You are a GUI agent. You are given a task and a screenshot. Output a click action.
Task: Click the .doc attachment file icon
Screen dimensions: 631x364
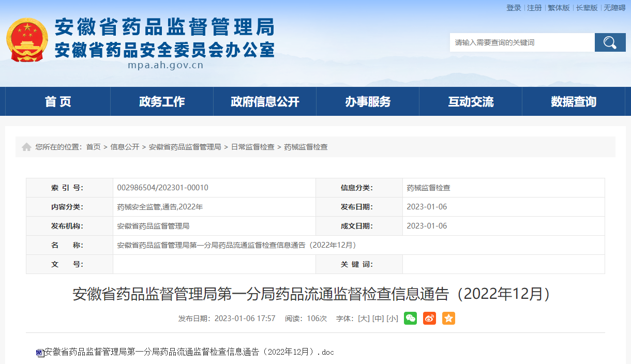40,353
